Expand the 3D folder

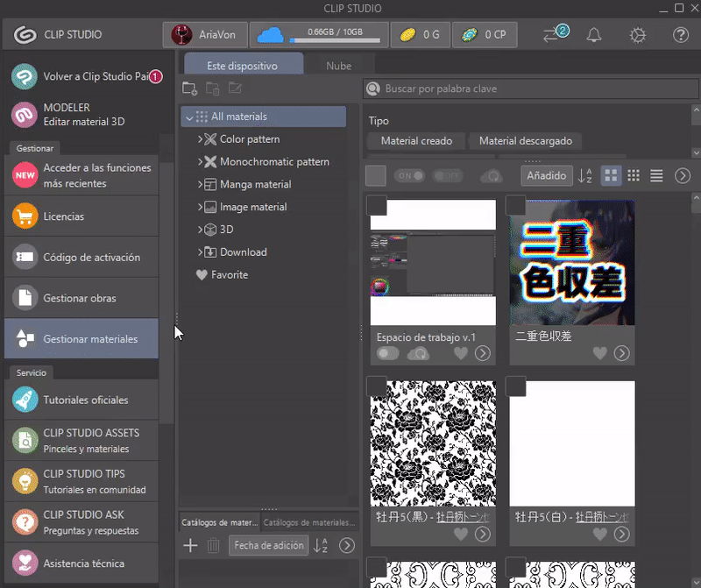tap(200, 230)
